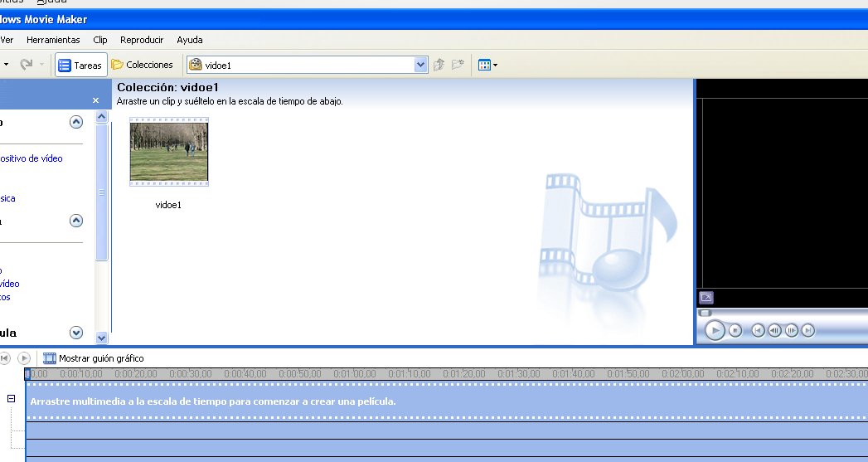Step to the previous frame in the preview
The width and height of the screenshot is (868, 462).
coord(774,331)
